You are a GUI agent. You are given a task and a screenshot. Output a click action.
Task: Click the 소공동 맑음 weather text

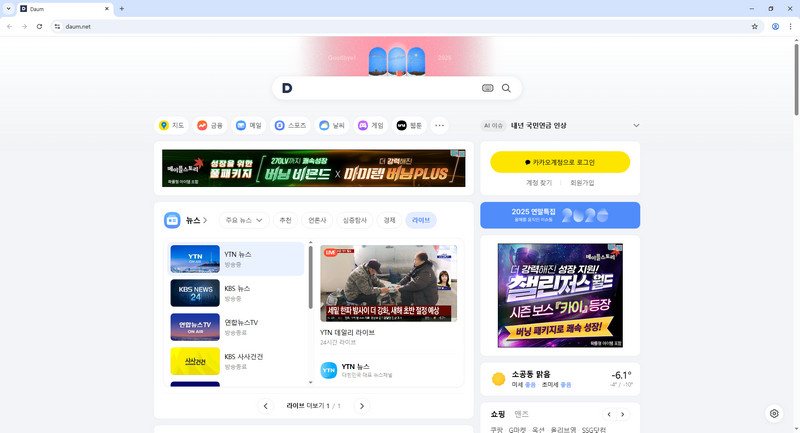[531, 374]
